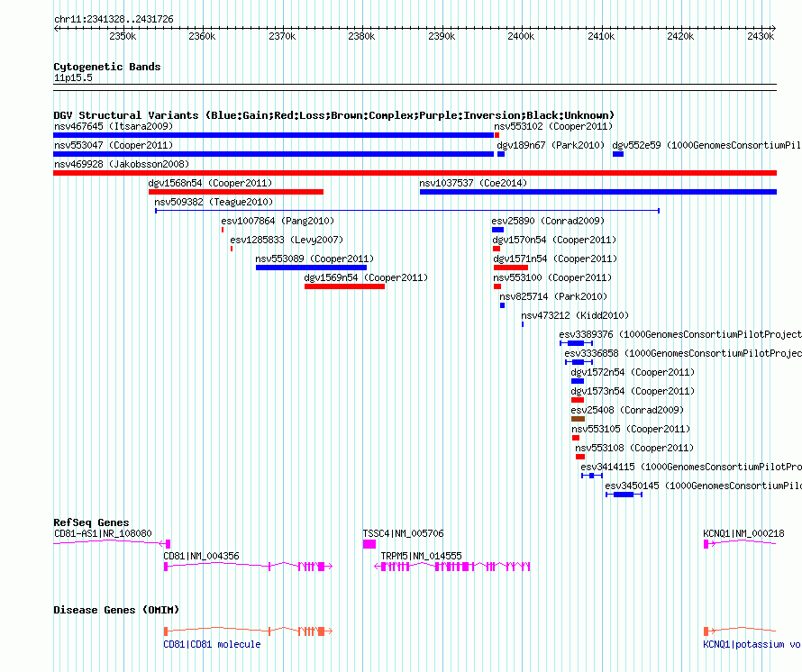The height and width of the screenshot is (672, 802).
Task: Click the 2380k ruler label
Action: coord(361,36)
